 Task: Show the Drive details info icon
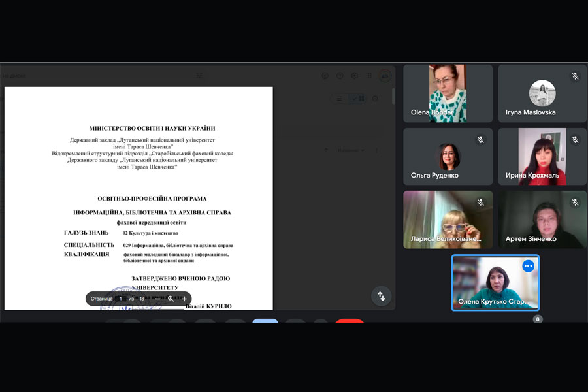coord(375,99)
